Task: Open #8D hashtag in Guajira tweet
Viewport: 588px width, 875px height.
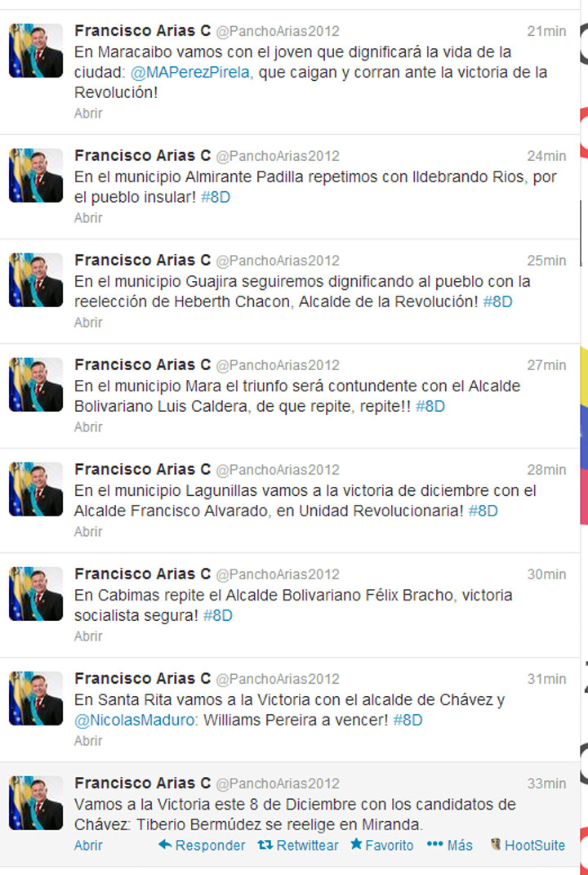Action: click(x=497, y=302)
